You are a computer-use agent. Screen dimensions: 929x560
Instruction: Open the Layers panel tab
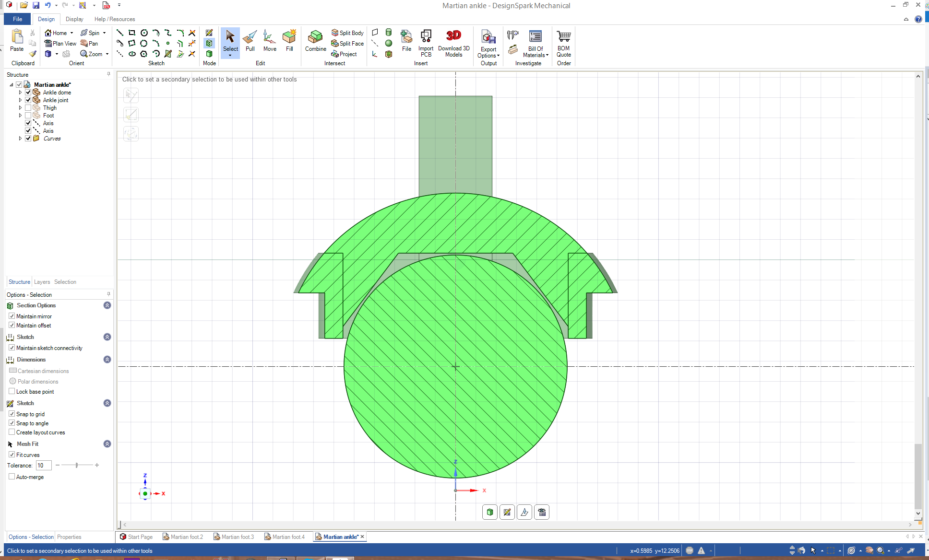42,282
